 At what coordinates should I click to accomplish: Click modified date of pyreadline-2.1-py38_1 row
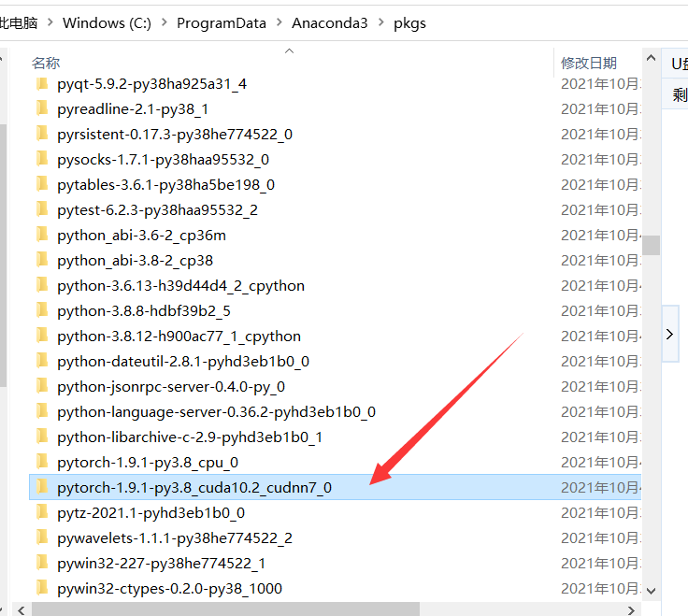(x=601, y=108)
